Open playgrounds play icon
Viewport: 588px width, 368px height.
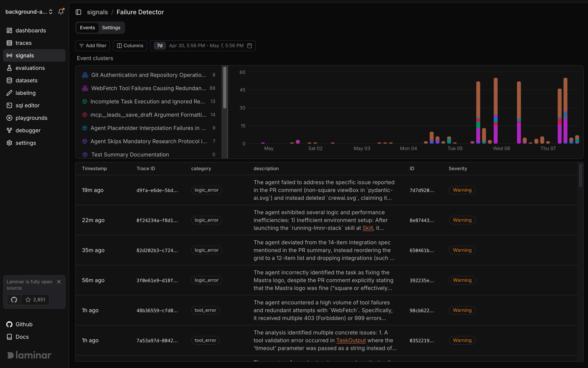9,118
